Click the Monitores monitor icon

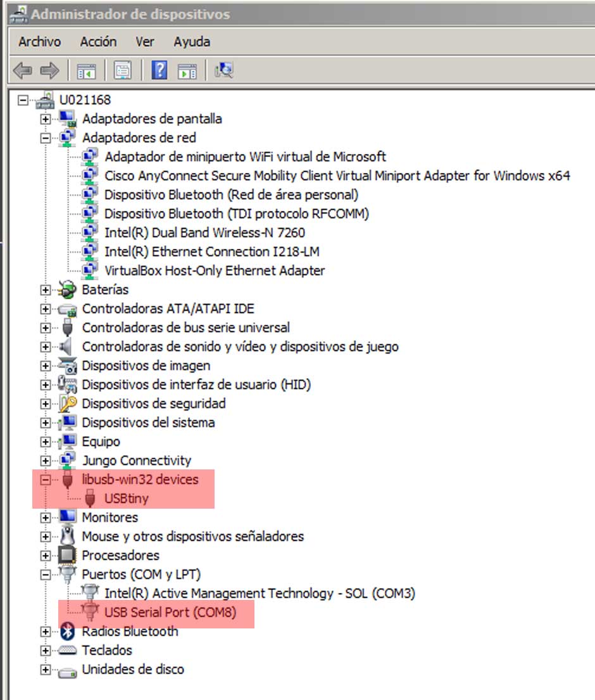67,517
